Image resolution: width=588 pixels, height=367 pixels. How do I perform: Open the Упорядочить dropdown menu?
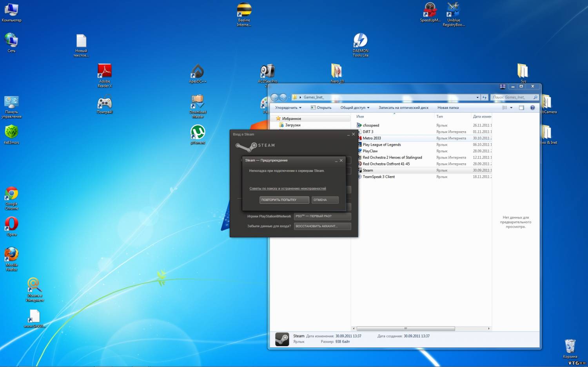288,108
